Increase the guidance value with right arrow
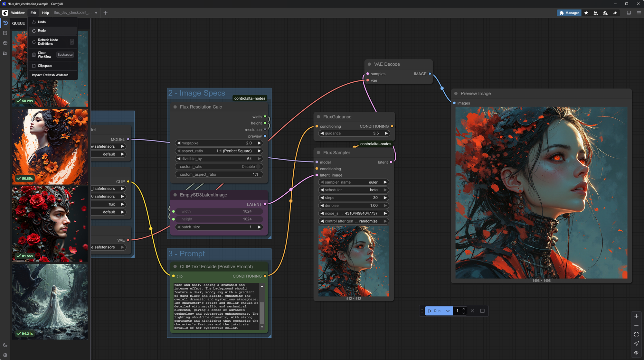This screenshot has width=644, height=360. tap(386, 133)
